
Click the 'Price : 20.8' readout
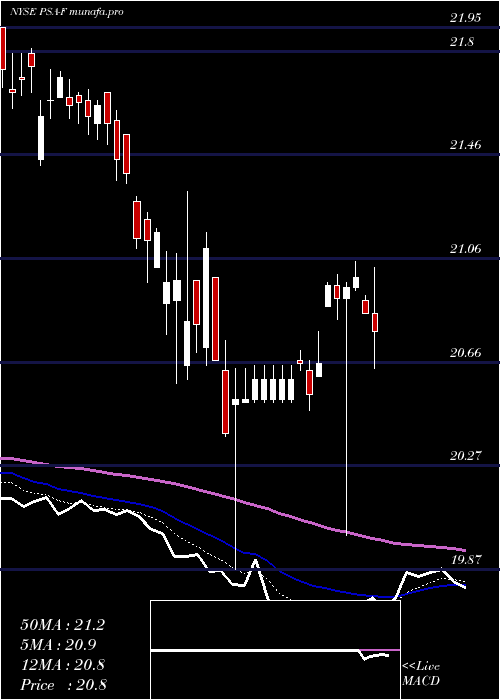point(62,685)
